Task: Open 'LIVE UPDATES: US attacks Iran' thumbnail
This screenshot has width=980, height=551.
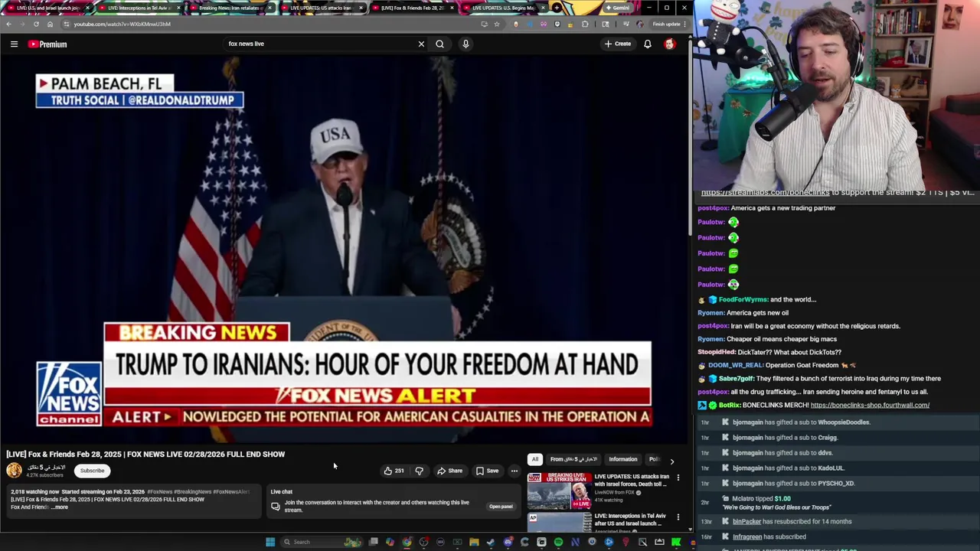Action: [x=559, y=491]
